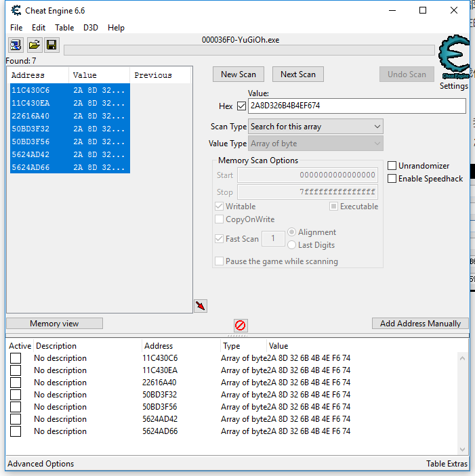Activate checkbox for address 5624AD42 entry
The image size is (475, 476).
tap(16, 419)
